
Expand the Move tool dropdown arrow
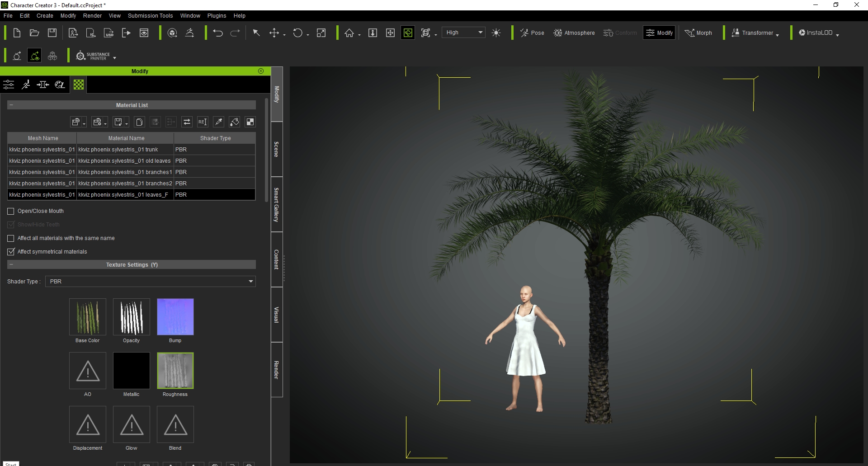pos(284,35)
